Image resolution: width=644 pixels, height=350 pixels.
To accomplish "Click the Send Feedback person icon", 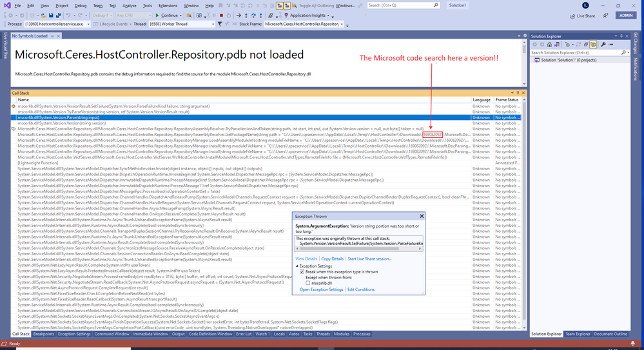I will click(606, 15).
